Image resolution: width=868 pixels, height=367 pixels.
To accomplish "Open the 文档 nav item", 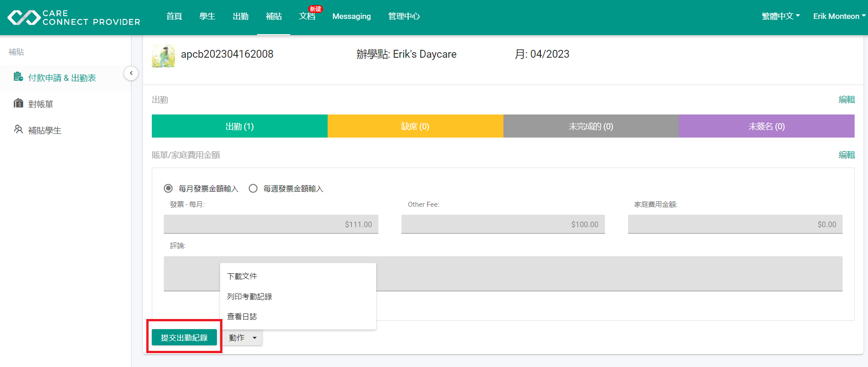I will tap(307, 16).
